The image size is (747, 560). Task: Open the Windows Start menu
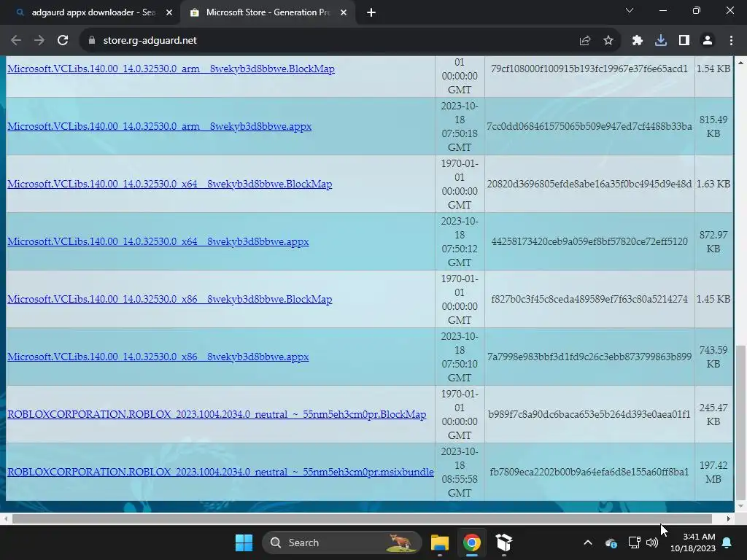(x=244, y=542)
